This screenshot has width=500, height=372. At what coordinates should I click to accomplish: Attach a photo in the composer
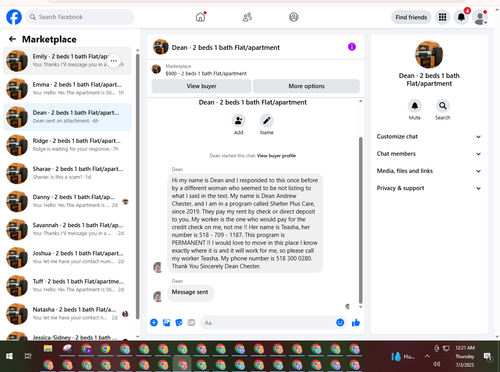[166, 322]
